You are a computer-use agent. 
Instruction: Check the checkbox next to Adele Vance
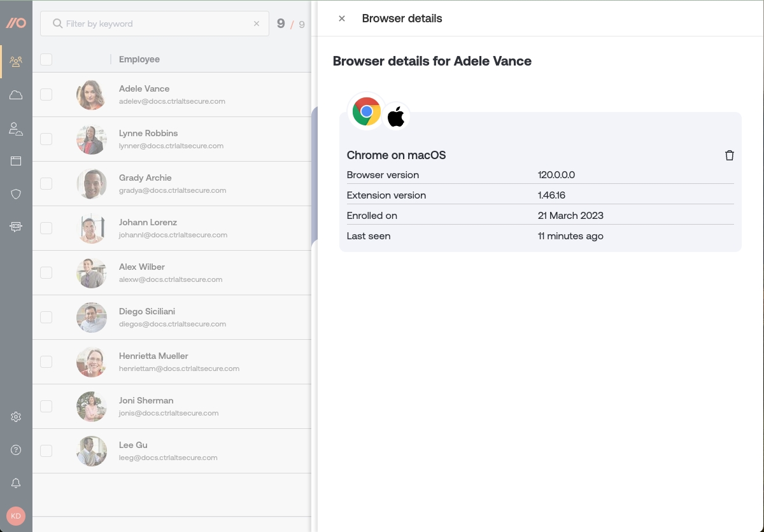click(x=46, y=94)
